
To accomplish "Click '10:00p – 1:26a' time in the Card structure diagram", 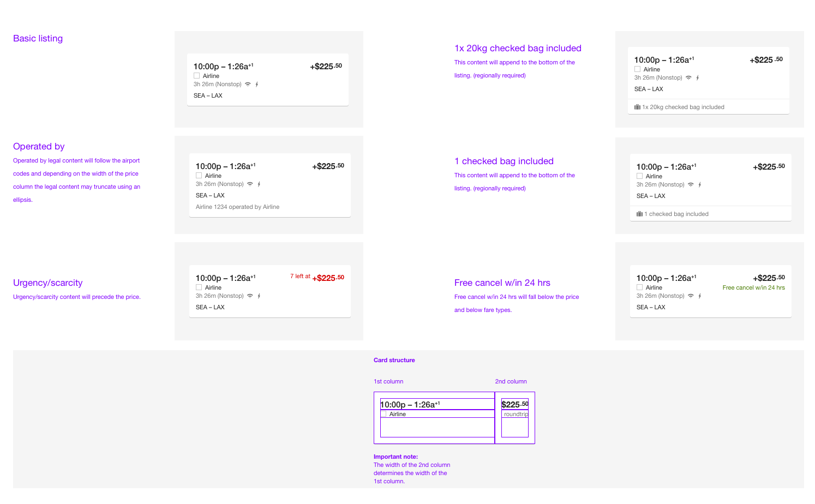I will [x=410, y=404].
